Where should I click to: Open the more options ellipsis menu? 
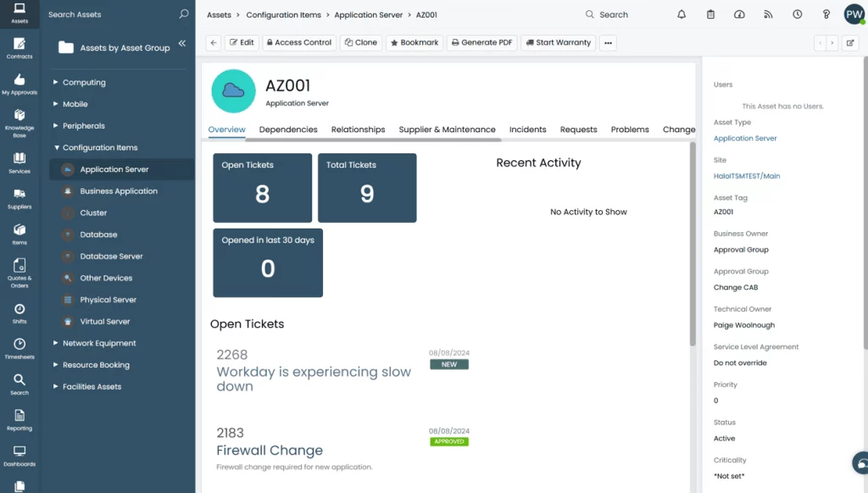tap(608, 42)
